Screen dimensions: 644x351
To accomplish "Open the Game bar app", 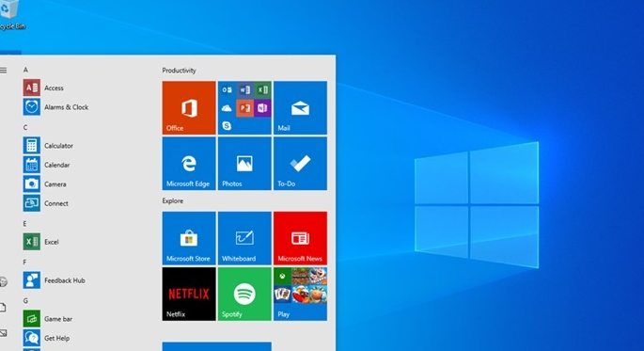I will [48, 318].
